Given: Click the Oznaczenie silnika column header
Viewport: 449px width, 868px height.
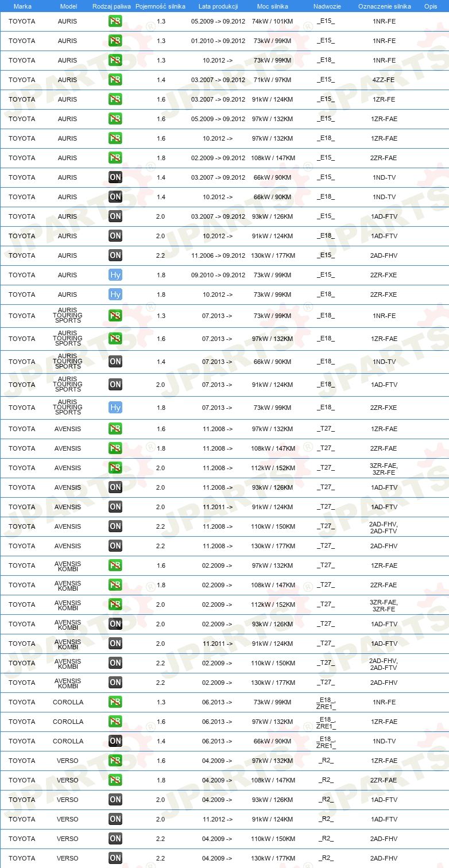Looking at the screenshot, I should coord(384,6).
